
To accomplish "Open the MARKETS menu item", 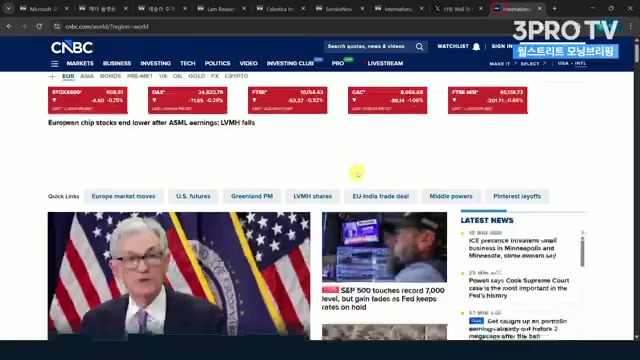I will coord(80,63).
